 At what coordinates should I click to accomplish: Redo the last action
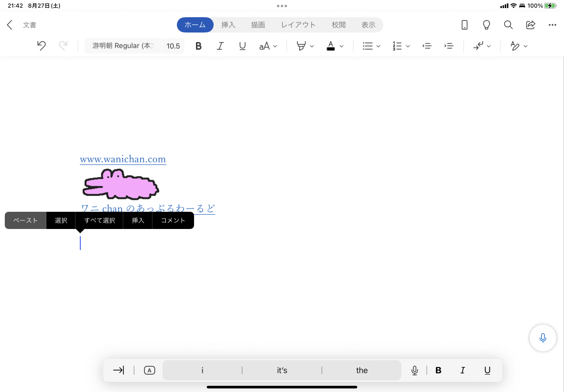[x=63, y=46]
